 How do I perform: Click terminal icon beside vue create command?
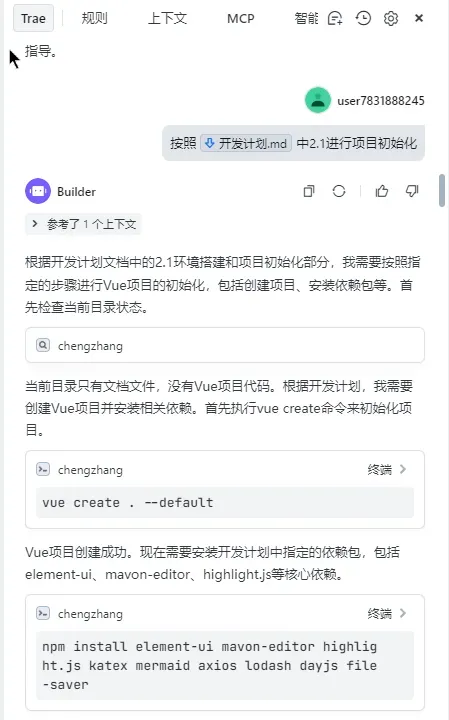(43, 469)
